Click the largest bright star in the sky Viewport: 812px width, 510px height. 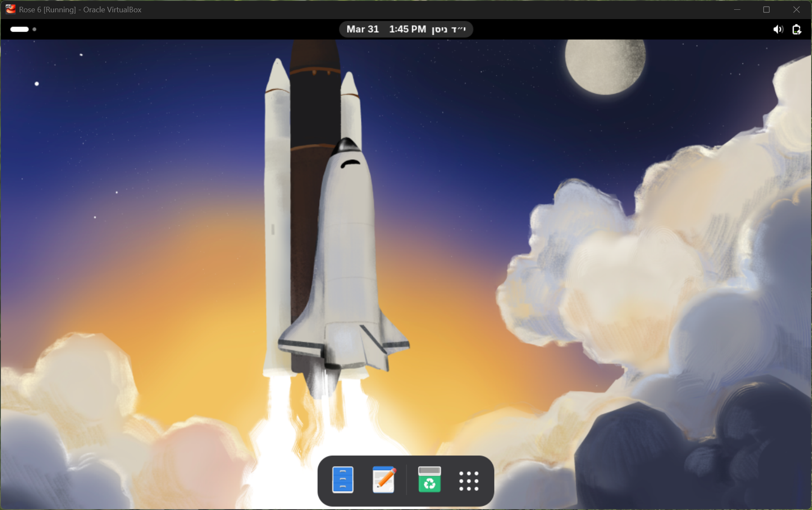37,84
